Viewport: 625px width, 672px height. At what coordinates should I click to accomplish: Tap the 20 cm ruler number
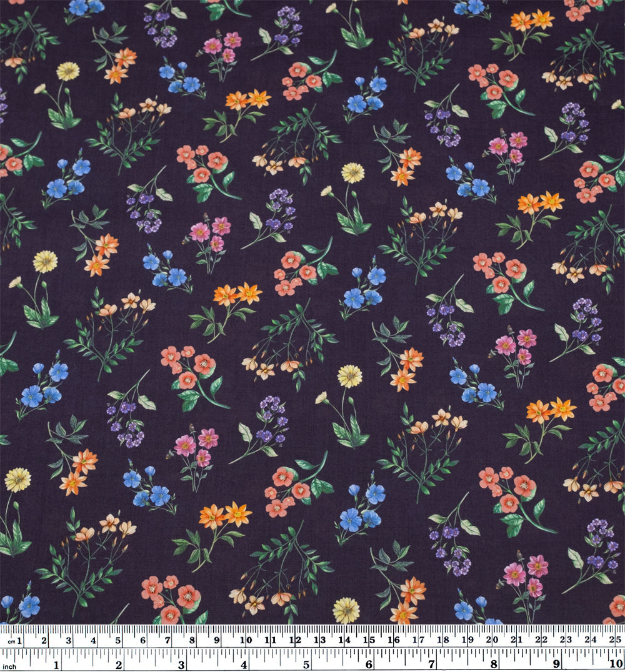492,640
